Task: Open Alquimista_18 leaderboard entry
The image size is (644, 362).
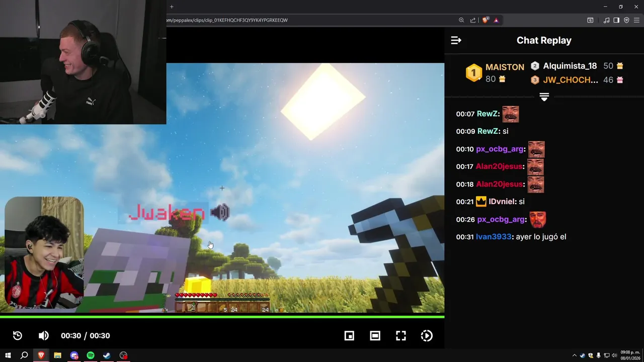Action: 570,66
